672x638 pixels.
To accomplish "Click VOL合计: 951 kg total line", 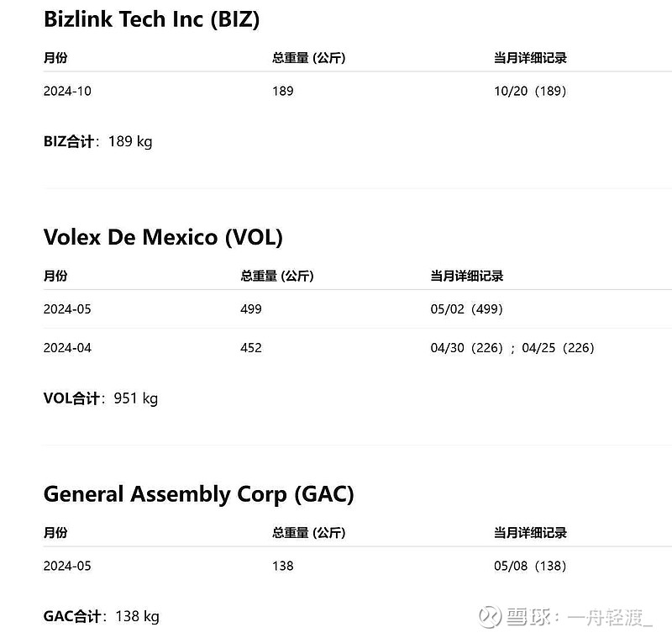I will (x=101, y=398).
